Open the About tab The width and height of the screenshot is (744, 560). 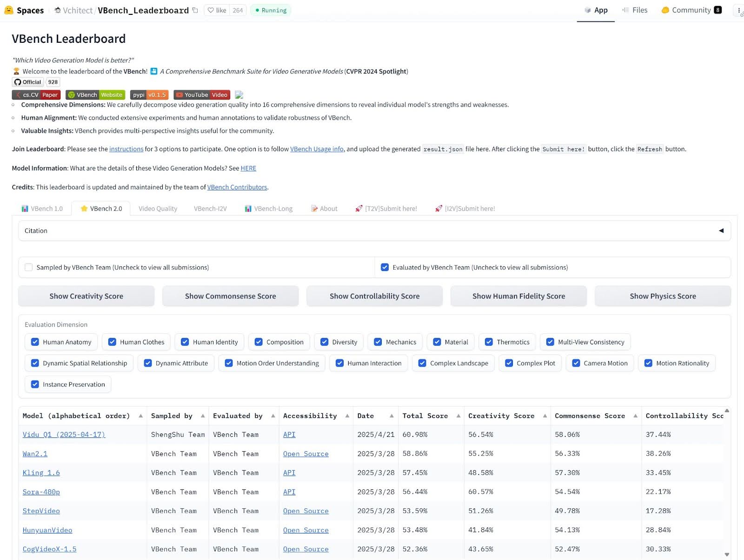(324, 209)
